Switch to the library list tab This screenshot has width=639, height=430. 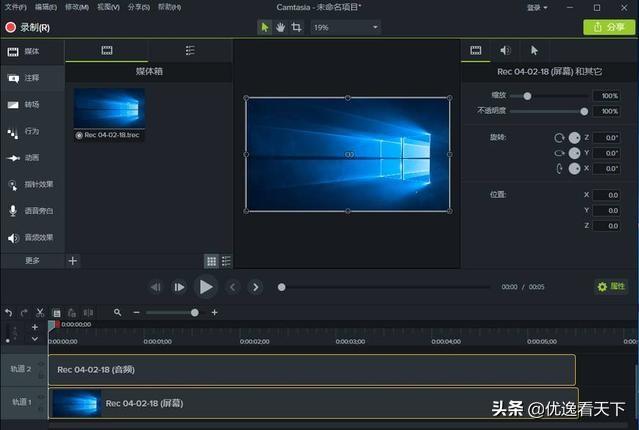point(190,51)
